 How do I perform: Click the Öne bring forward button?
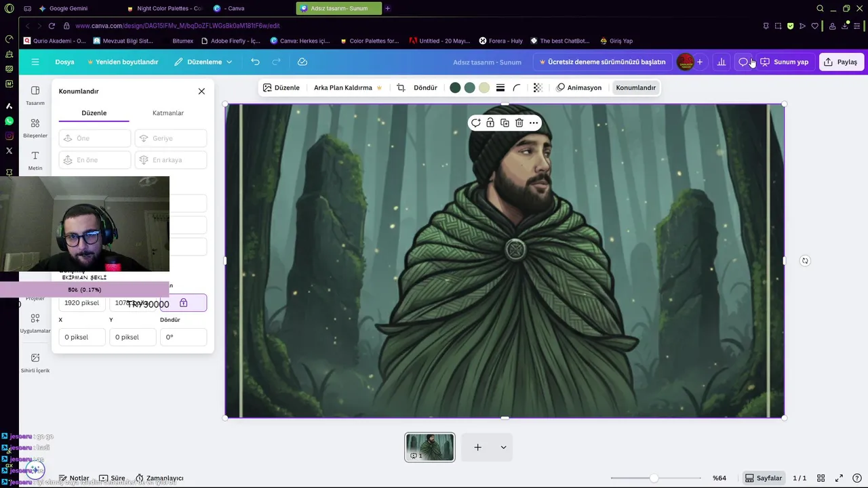pyautogui.click(x=95, y=138)
